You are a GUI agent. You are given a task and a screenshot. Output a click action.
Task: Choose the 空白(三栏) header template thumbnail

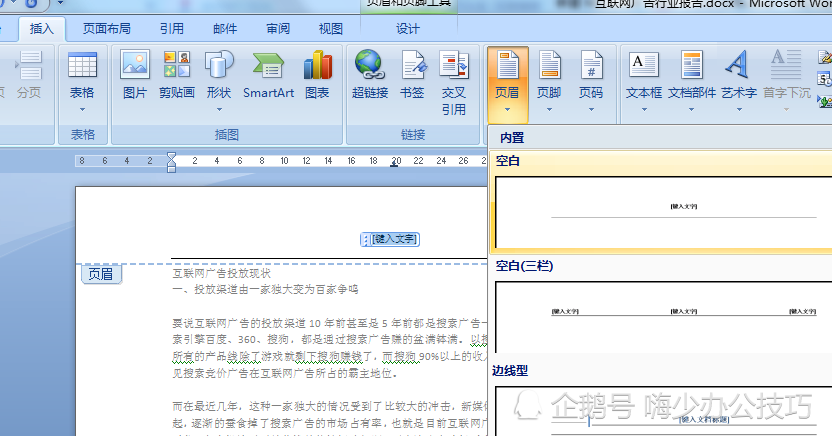(x=663, y=317)
